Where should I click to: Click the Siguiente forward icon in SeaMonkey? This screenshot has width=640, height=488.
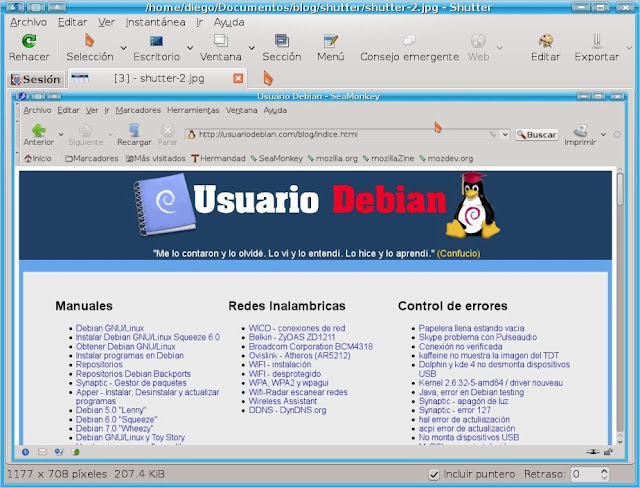tap(85, 130)
